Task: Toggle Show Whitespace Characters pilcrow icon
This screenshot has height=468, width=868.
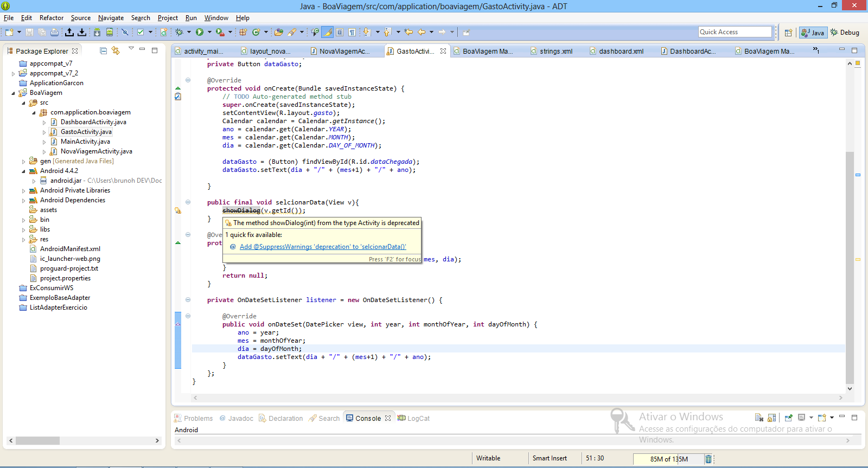Action: [352, 32]
